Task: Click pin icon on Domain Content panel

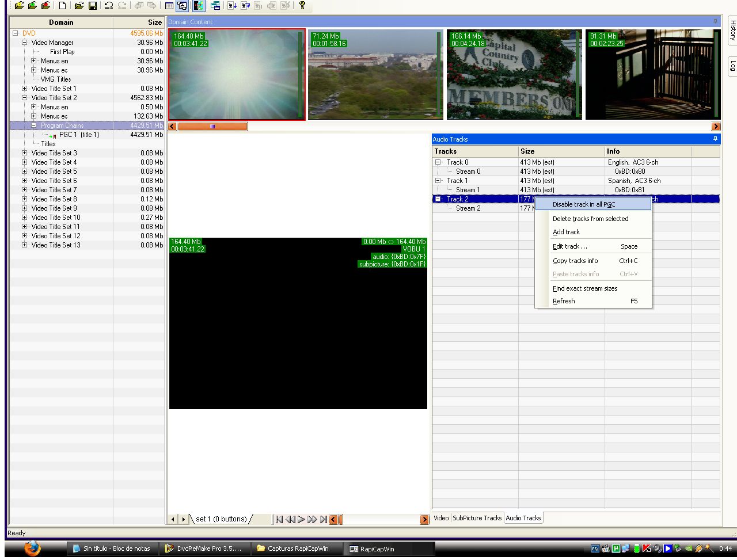Action: (x=716, y=21)
